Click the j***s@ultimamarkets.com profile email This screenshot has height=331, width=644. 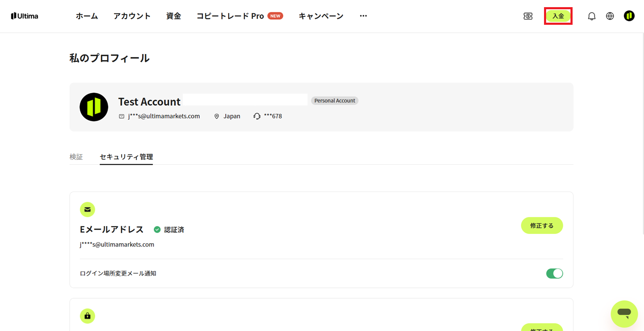164,116
